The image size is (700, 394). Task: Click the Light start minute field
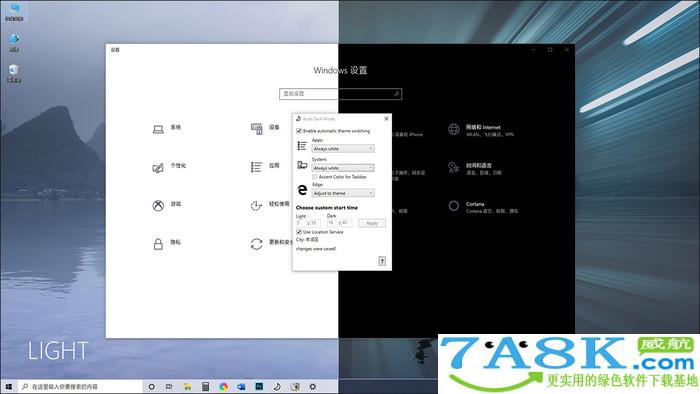click(x=314, y=223)
